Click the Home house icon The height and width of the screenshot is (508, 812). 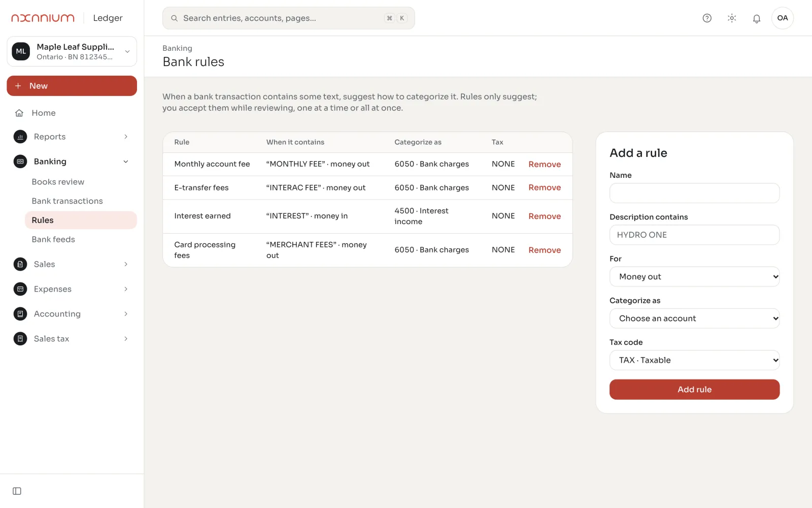pyautogui.click(x=19, y=113)
